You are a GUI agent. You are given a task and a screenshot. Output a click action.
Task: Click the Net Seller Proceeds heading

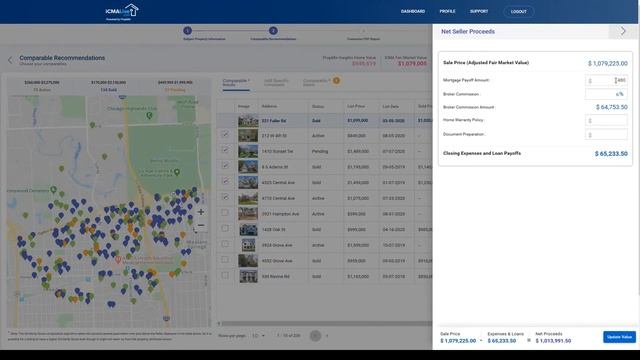pyautogui.click(x=468, y=31)
